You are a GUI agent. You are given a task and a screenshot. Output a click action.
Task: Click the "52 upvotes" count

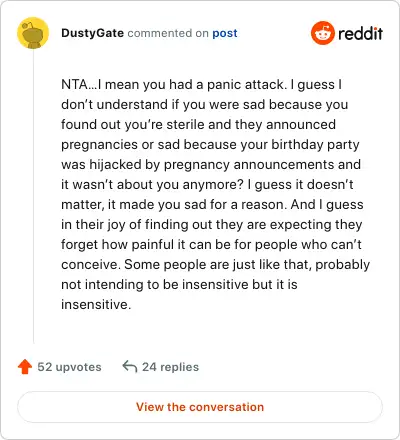(x=69, y=367)
